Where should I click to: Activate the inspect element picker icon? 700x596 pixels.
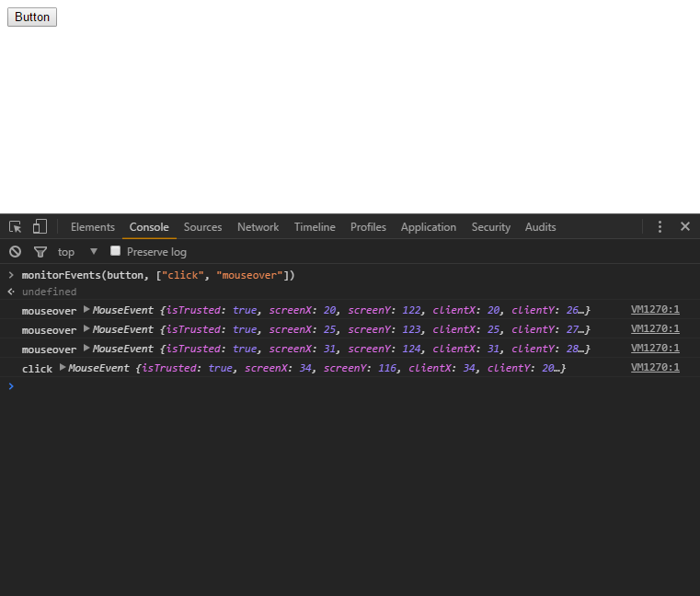coord(16,227)
